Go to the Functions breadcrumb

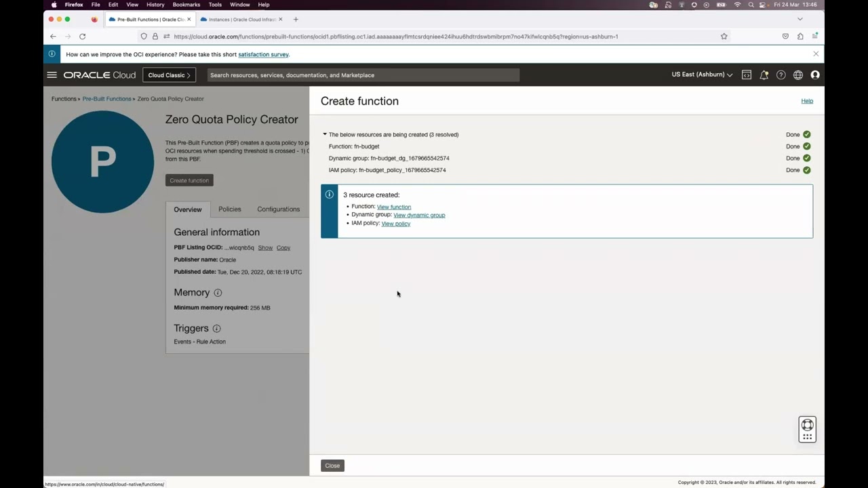(64, 99)
